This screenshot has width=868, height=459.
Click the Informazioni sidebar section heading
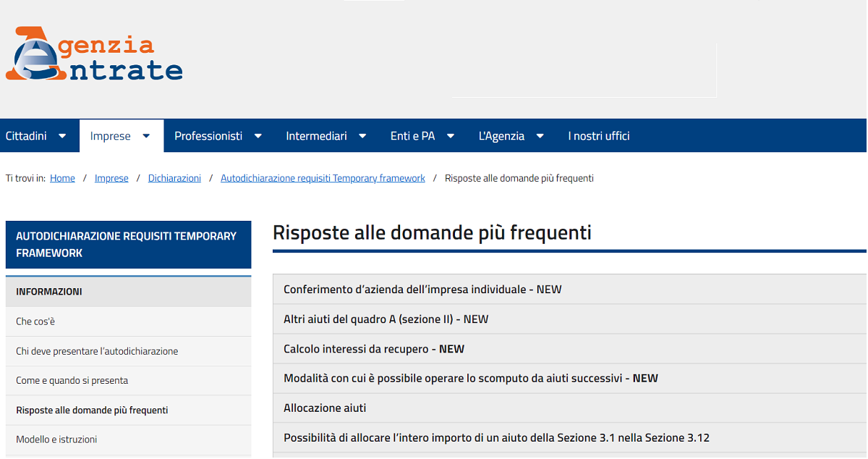pyautogui.click(x=129, y=292)
